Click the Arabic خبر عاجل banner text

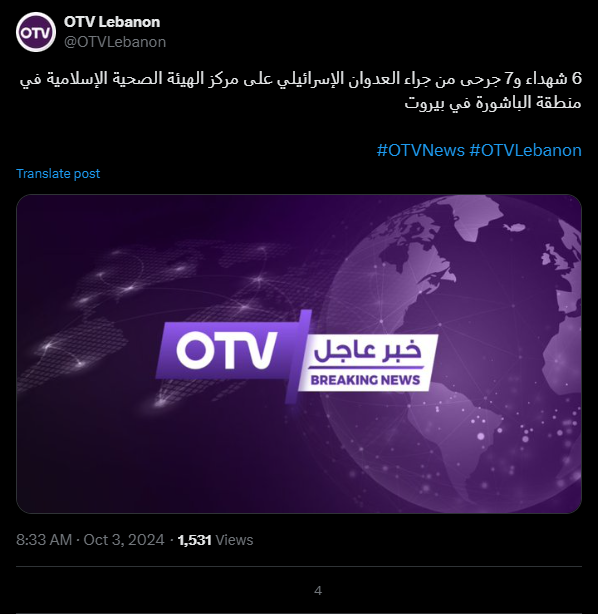point(368,352)
